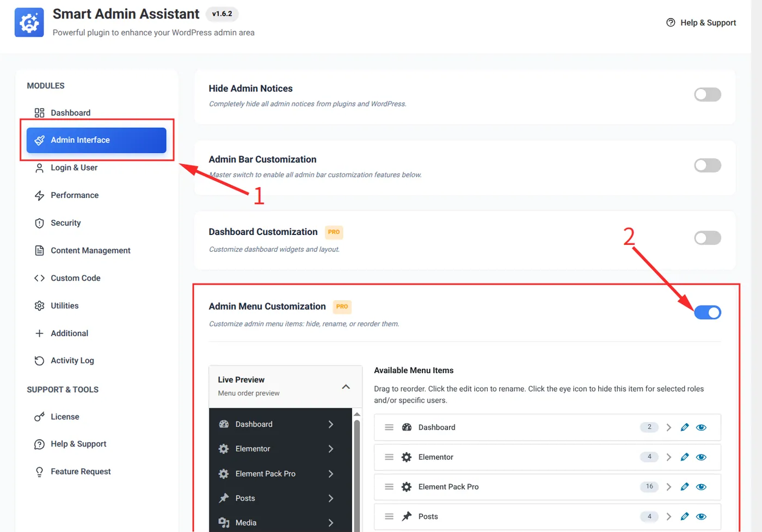Click the pencil edit icon for Dashboard item
The image size is (762, 532).
coord(685,428)
